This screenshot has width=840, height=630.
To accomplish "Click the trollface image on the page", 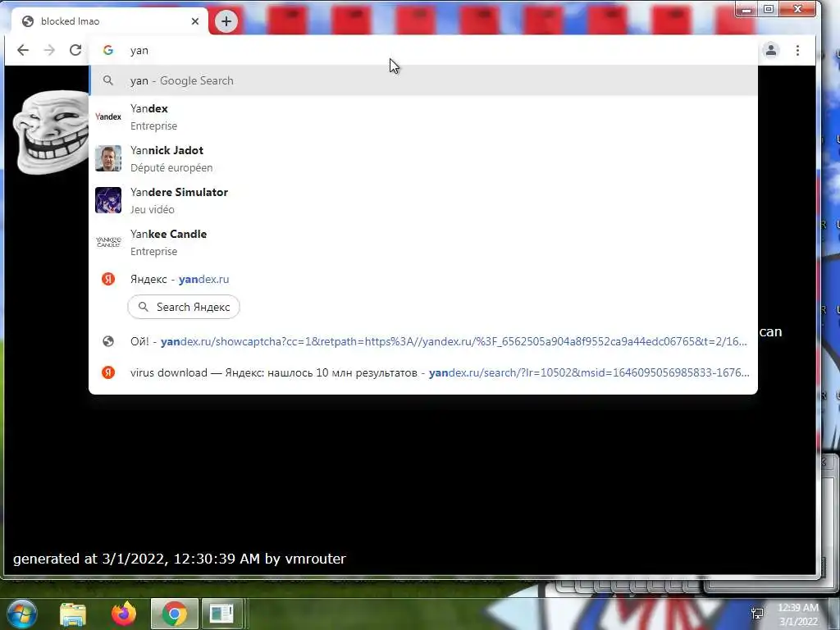I will 51,132.
